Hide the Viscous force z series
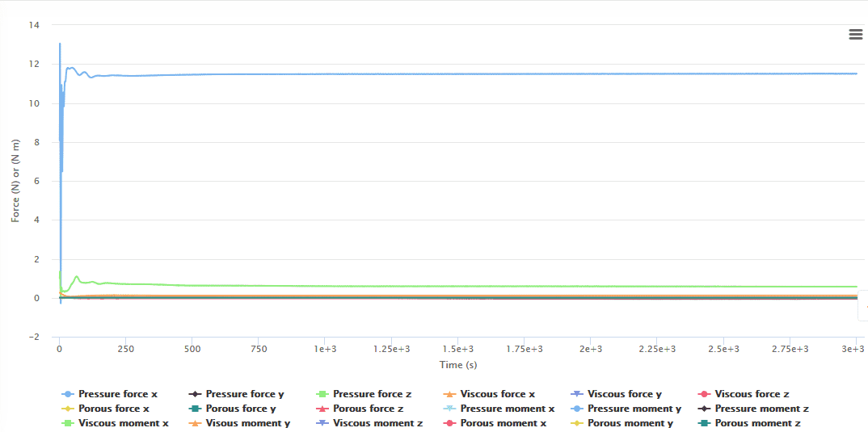Image resolution: width=868 pixels, height=432 pixels. 743,394
